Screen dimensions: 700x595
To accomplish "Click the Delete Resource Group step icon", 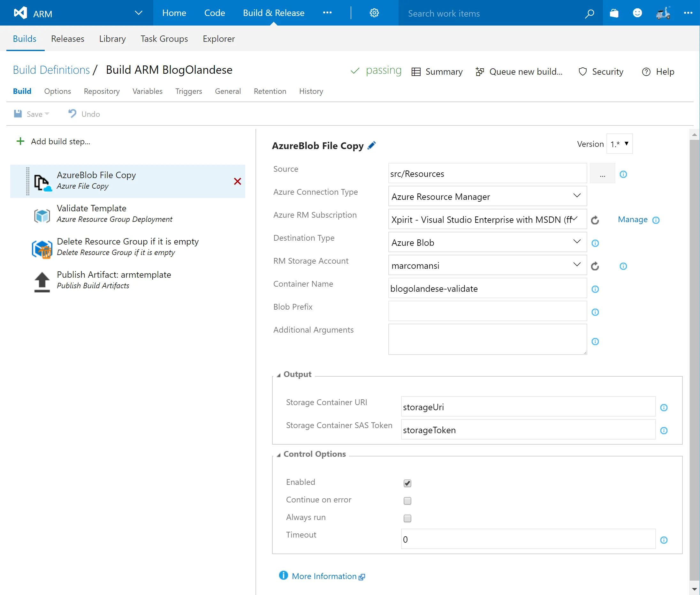I will pos(42,249).
